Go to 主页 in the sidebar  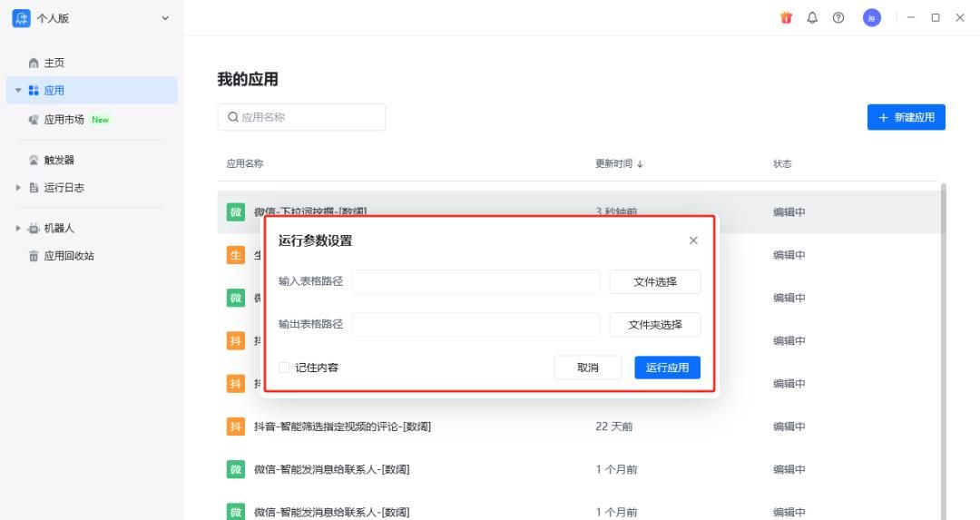[54, 64]
